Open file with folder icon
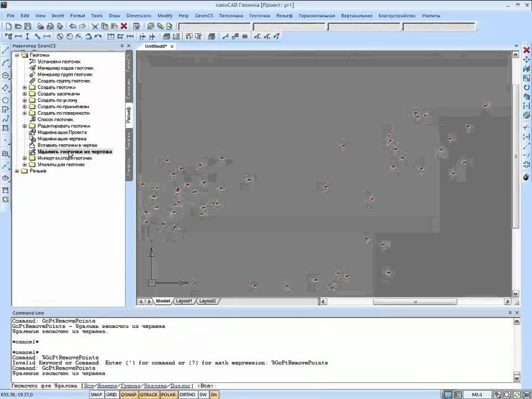 click(x=18, y=26)
